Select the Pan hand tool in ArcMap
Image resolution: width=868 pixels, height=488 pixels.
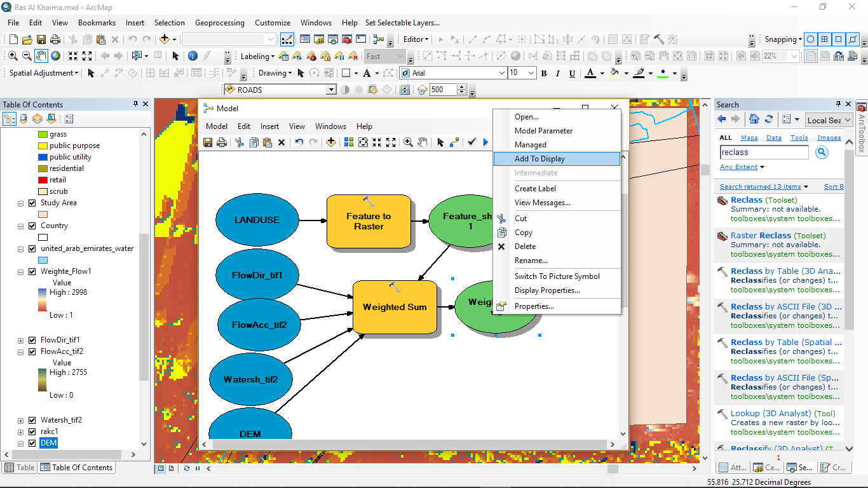[41, 56]
